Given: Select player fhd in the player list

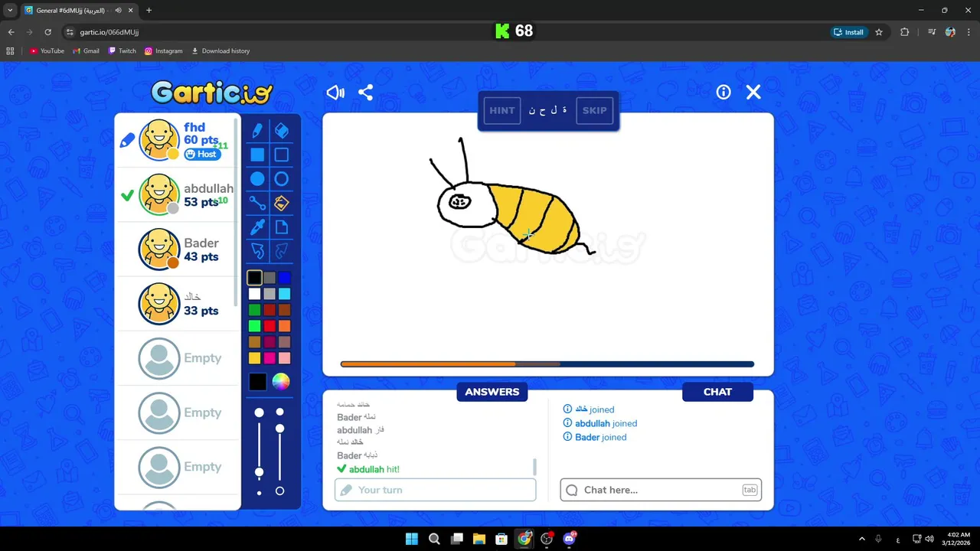Looking at the screenshot, I should [x=178, y=141].
